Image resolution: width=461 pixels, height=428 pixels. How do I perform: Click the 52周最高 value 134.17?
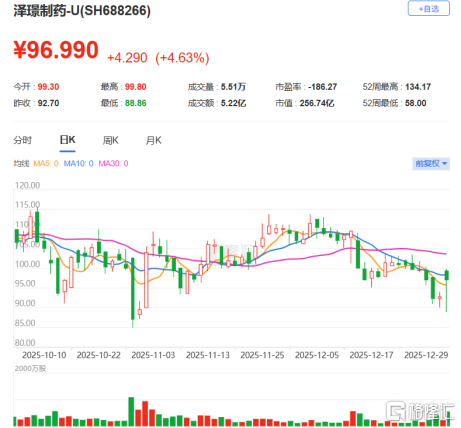(x=418, y=87)
